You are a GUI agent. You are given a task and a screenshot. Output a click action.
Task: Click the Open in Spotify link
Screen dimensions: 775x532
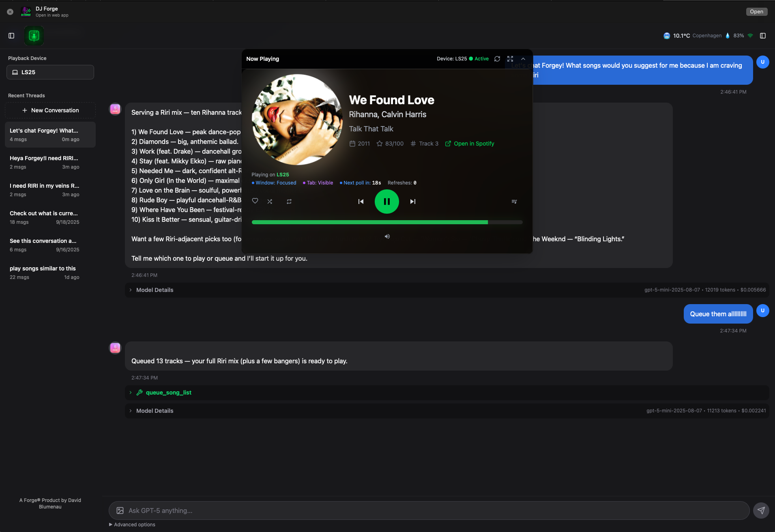(x=470, y=144)
